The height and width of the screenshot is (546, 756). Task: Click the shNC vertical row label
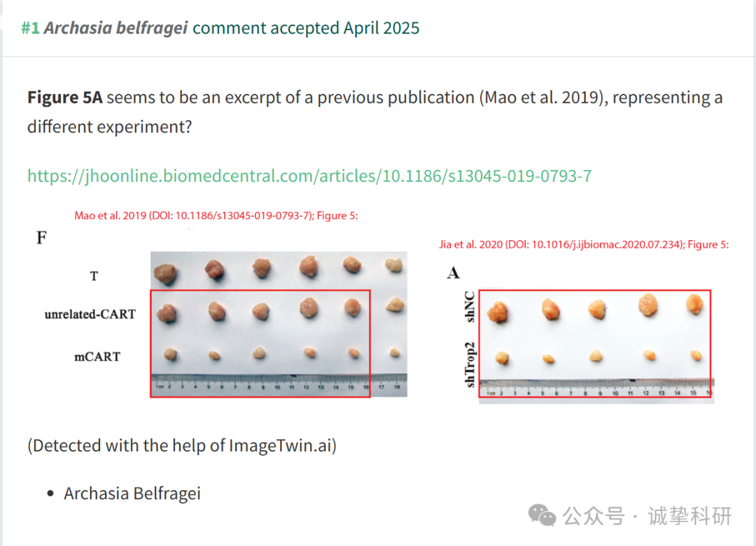pos(469,307)
